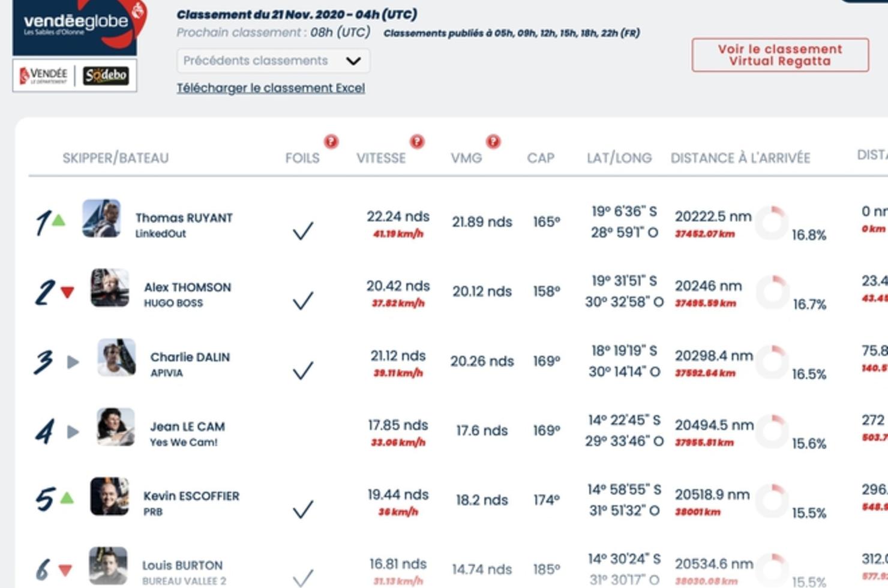The width and height of the screenshot is (888, 588).
Task: Click Alex THOMSON's red down arrow
Action: (x=67, y=292)
